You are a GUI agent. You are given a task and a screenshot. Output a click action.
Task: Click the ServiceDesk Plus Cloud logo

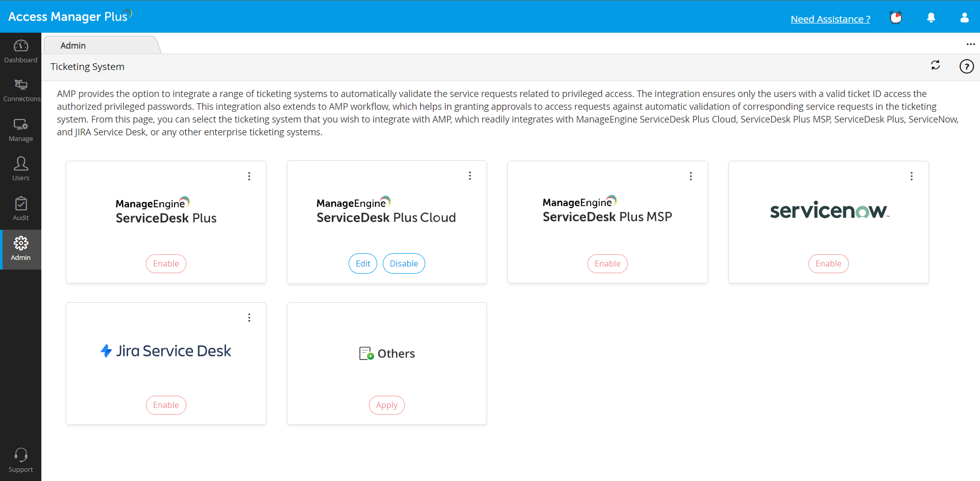click(386, 210)
